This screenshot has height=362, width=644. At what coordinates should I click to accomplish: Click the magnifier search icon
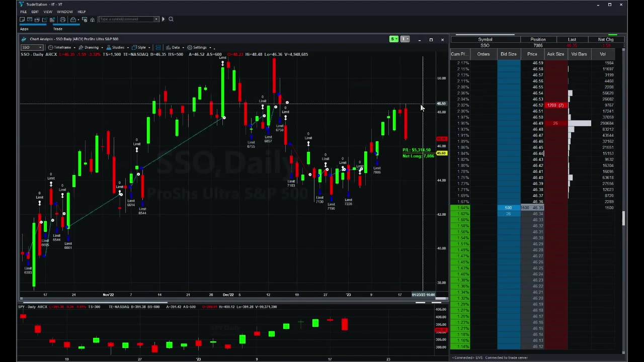pos(171,20)
